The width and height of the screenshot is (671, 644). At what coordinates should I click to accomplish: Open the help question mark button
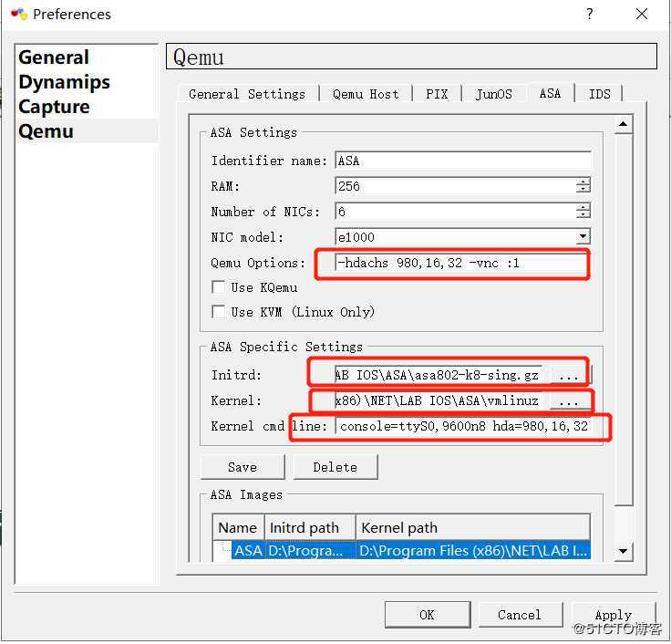tap(589, 14)
